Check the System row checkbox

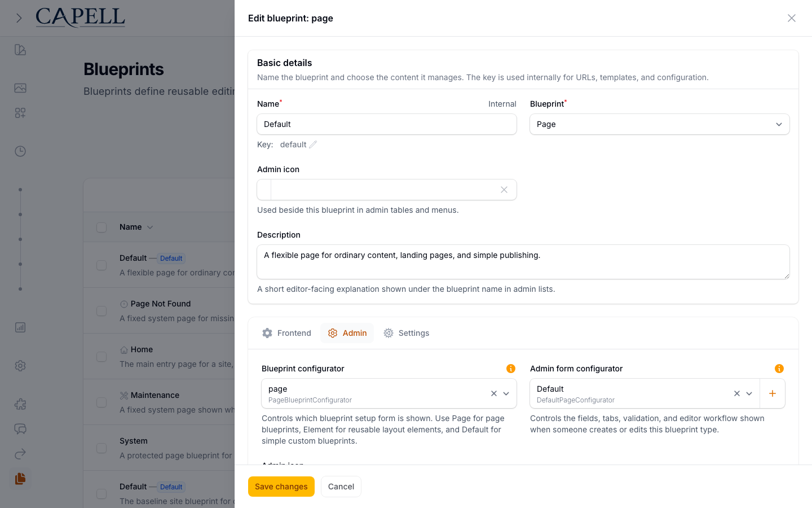[101, 448]
